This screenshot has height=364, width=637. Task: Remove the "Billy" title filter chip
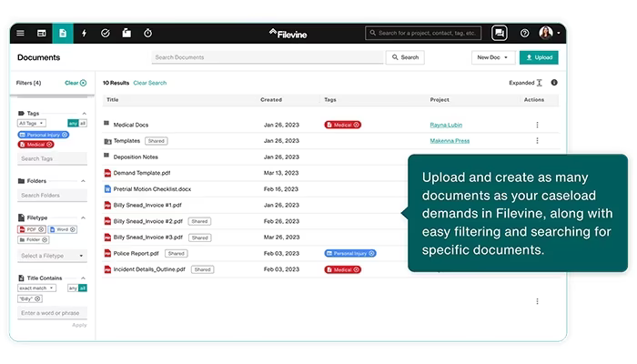coord(37,298)
